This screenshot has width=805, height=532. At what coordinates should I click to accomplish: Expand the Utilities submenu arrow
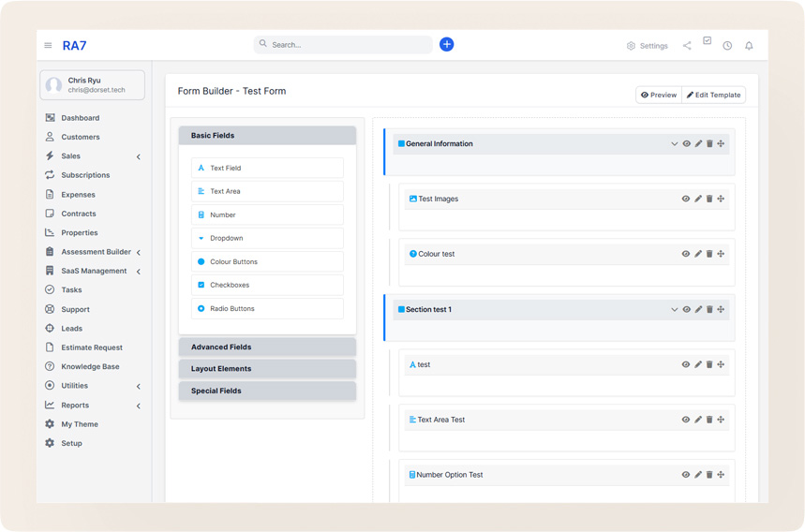point(139,386)
